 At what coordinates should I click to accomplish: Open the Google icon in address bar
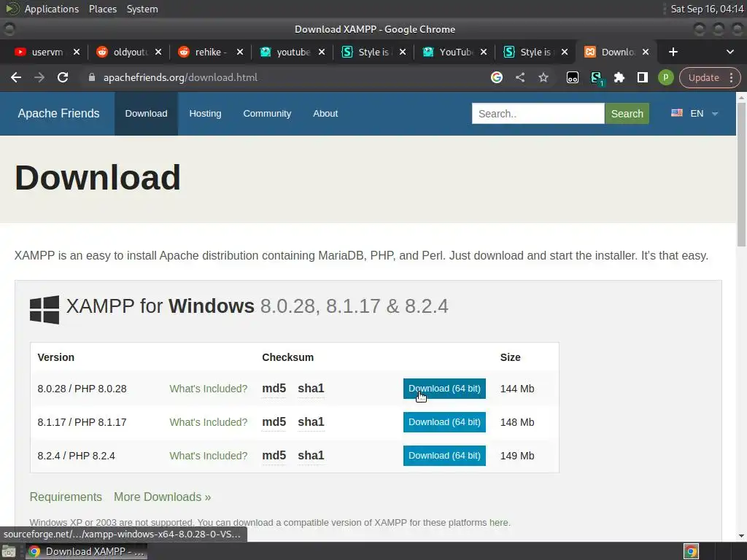tap(497, 77)
